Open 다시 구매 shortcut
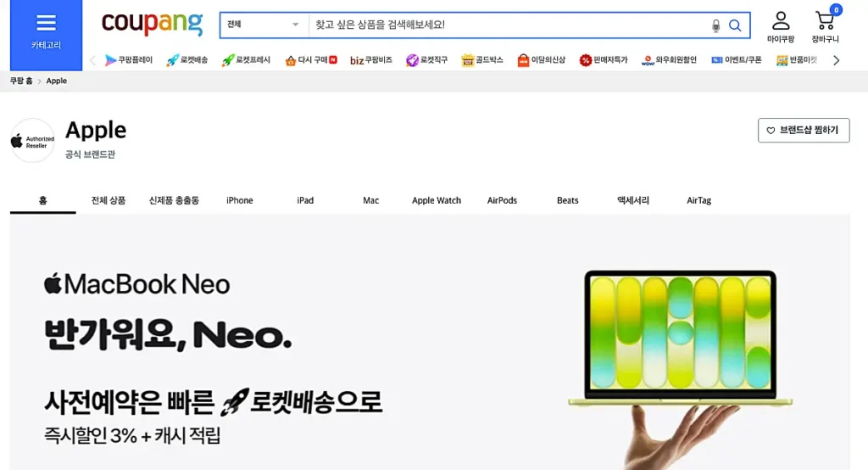This screenshot has width=868, height=470. [x=310, y=60]
